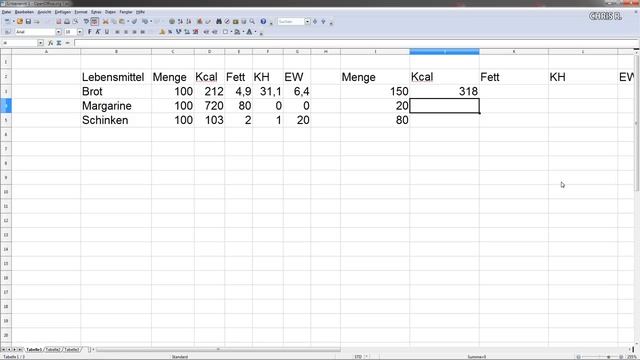The height and width of the screenshot is (360, 640).
Task: Open the Gallery icon
Action: click(236, 21)
